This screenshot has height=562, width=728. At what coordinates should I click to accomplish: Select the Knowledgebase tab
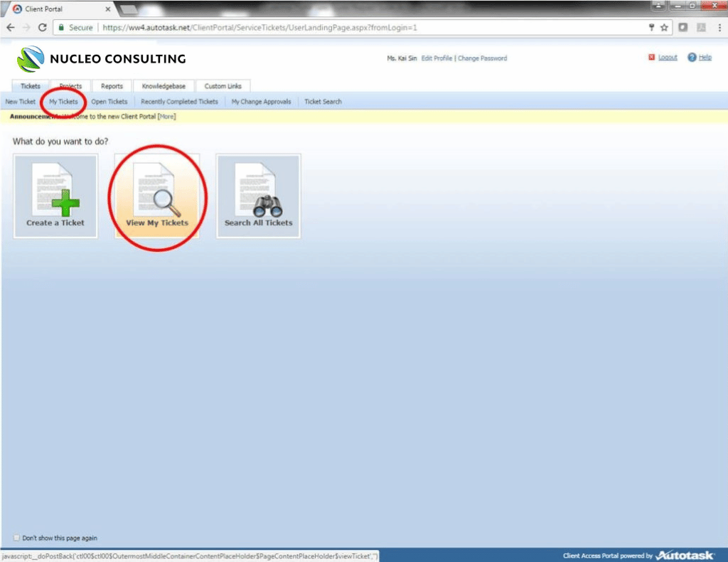pyautogui.click(x=163, y=86)
